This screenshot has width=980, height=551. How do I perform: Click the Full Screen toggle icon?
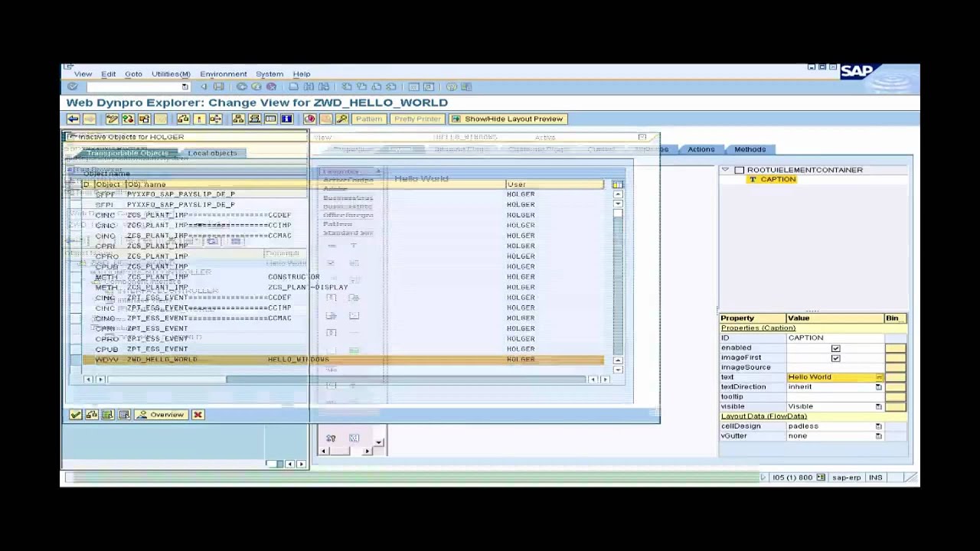[x=270, y=119]
